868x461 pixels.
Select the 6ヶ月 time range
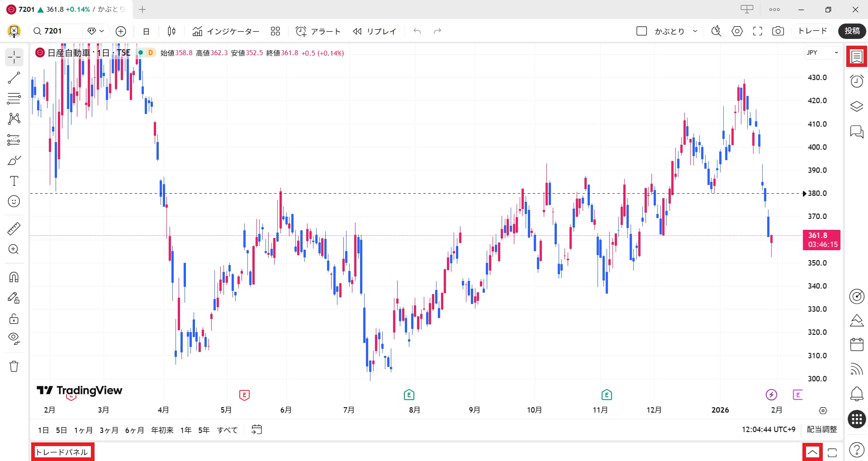click(x=134, y=430)
